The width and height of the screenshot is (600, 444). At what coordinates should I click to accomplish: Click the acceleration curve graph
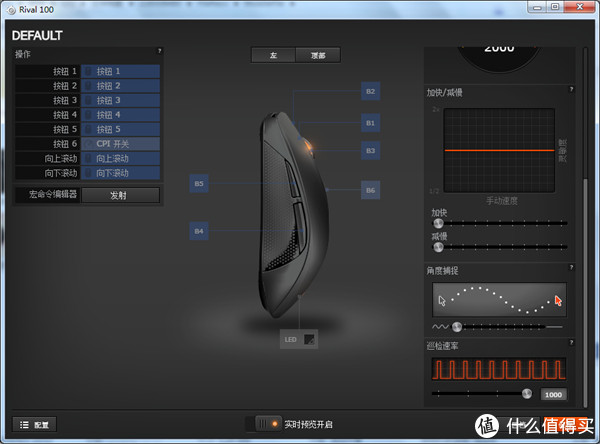[x=499, y=150]
